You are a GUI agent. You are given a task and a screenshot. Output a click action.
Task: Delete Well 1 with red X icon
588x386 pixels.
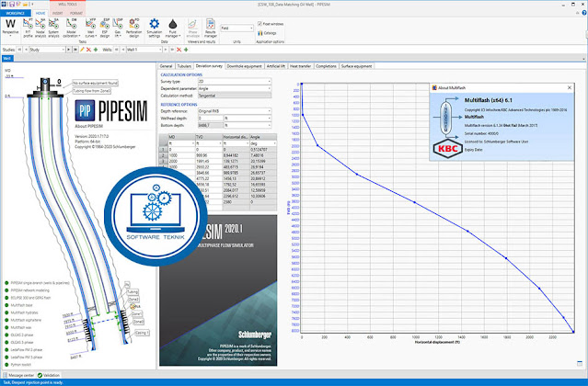pyautogui.click(x=179, y=50)
